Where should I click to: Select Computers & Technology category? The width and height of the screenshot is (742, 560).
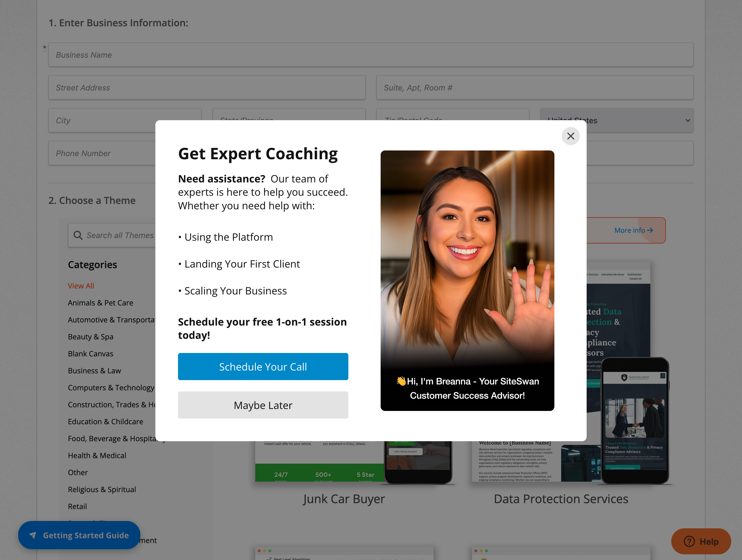point(111,388)
